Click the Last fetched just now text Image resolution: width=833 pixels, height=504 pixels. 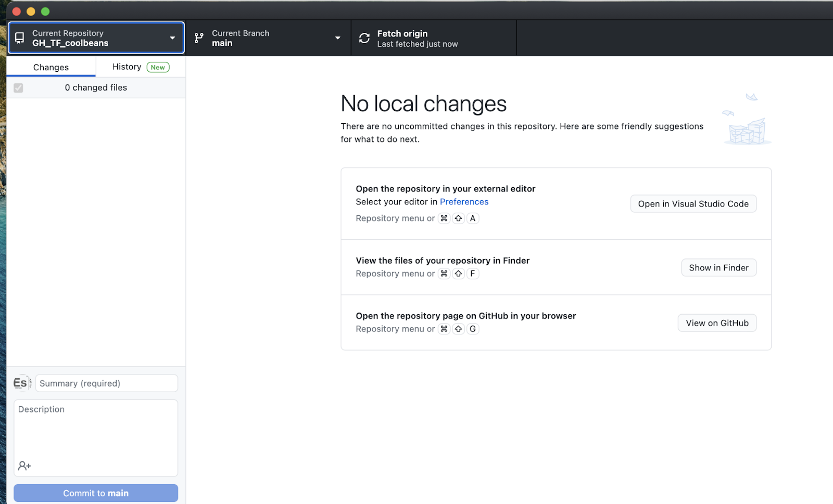pyautogui.click(x=418, y=44)
